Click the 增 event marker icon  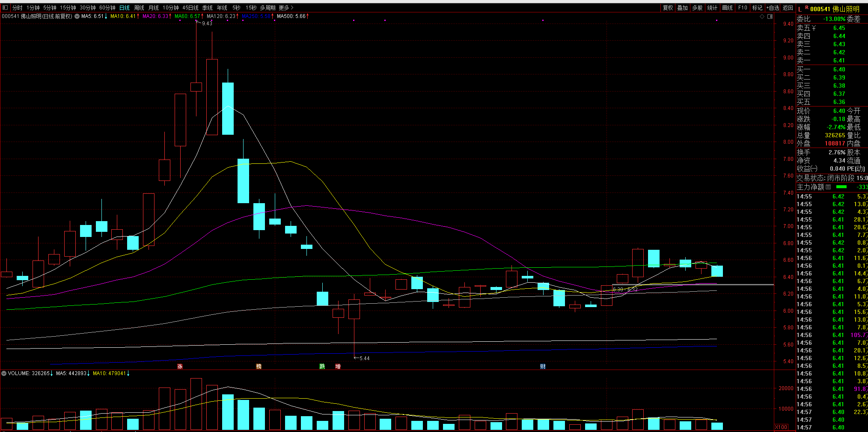tap(338, 367)
